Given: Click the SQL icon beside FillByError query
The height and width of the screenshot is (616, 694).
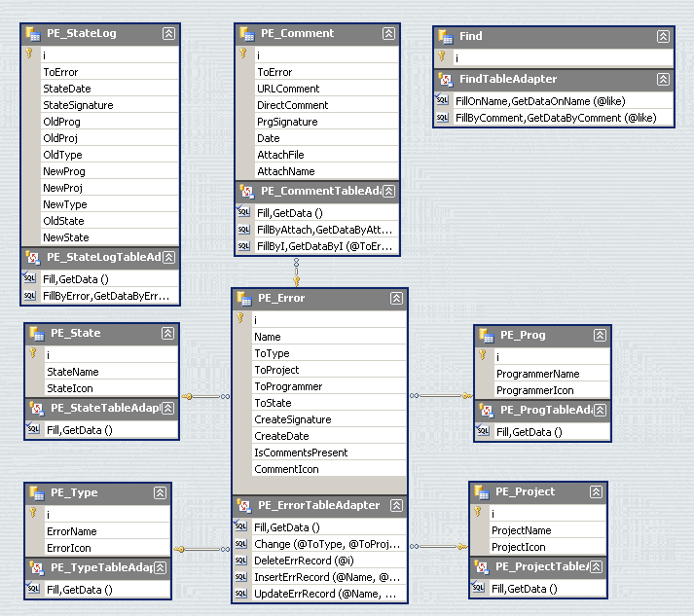Looking at the screenshot, I should (x=29, y=296).
